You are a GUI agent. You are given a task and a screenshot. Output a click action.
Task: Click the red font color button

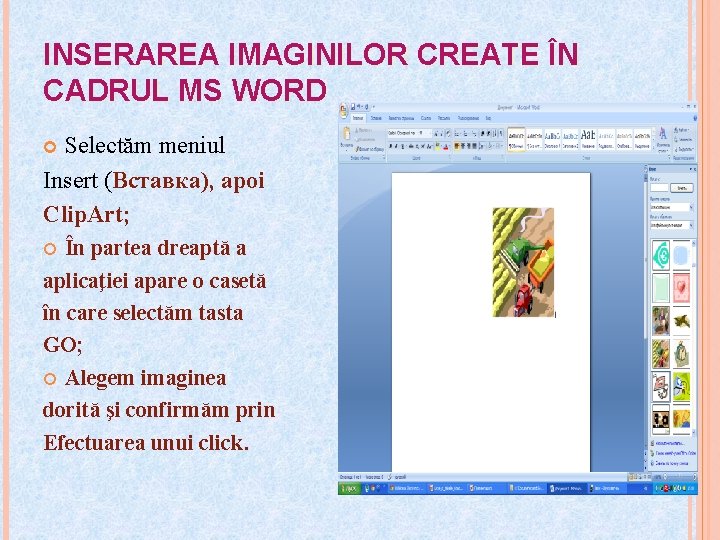(x=446, y=146)
